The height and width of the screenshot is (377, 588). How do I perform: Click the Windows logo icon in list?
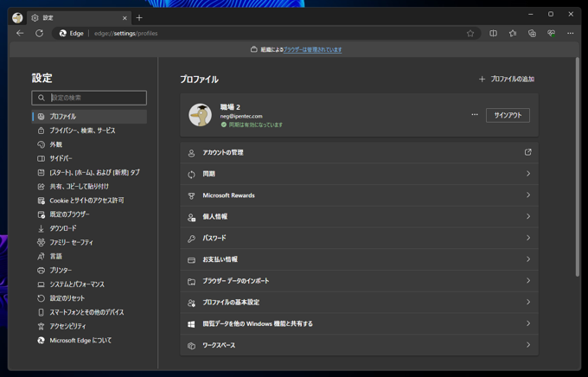(x=191, y=324)
